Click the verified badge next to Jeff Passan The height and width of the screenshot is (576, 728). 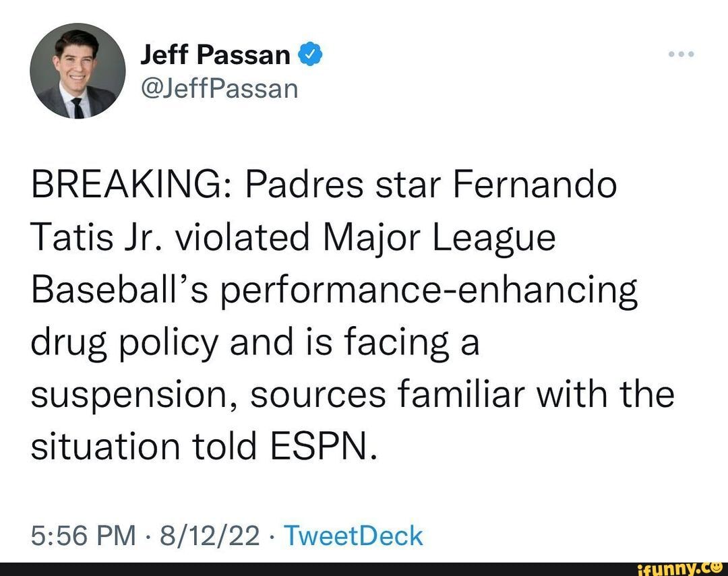click(x=311, y=53)
